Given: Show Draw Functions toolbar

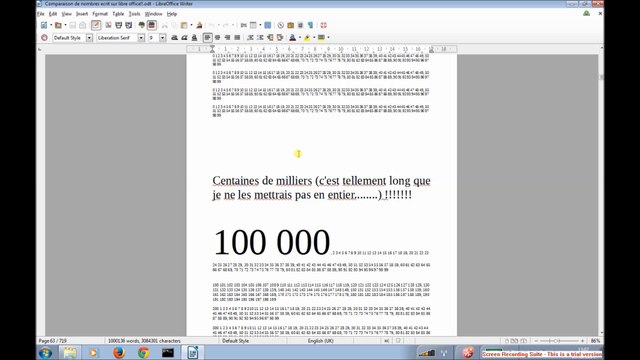Looking at the screenshot, I should (x=268, y=25).
